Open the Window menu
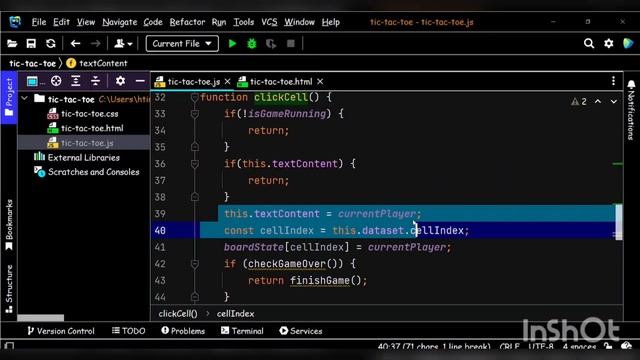 tap(299, 22)
